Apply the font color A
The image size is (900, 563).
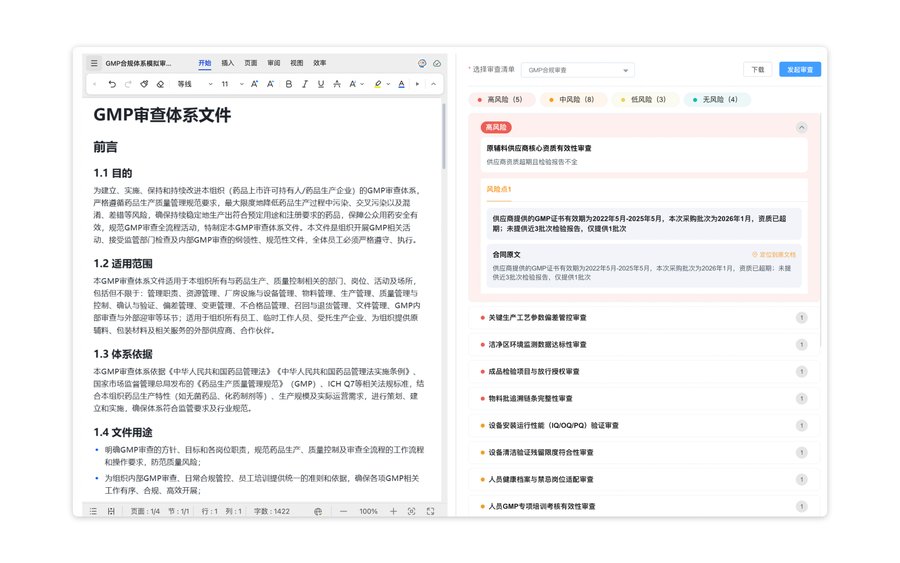(x=401, y=84)
